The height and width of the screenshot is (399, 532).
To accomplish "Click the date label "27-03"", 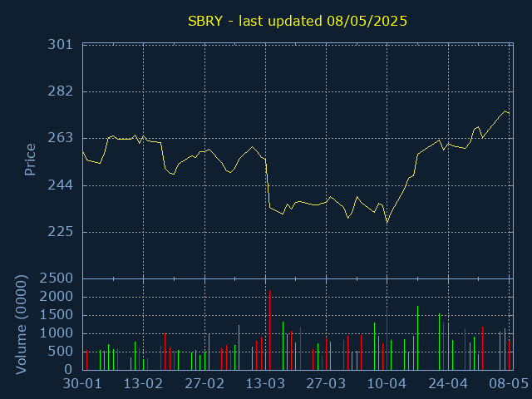I will 326,384.
